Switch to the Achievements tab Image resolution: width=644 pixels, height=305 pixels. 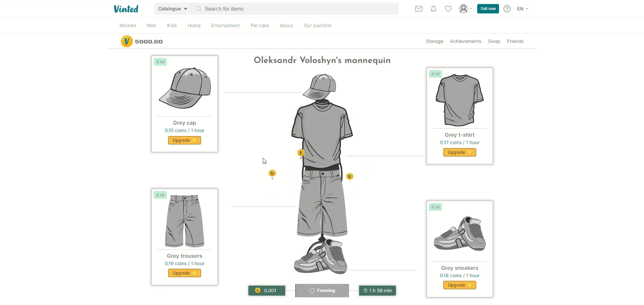coord(465,41)
